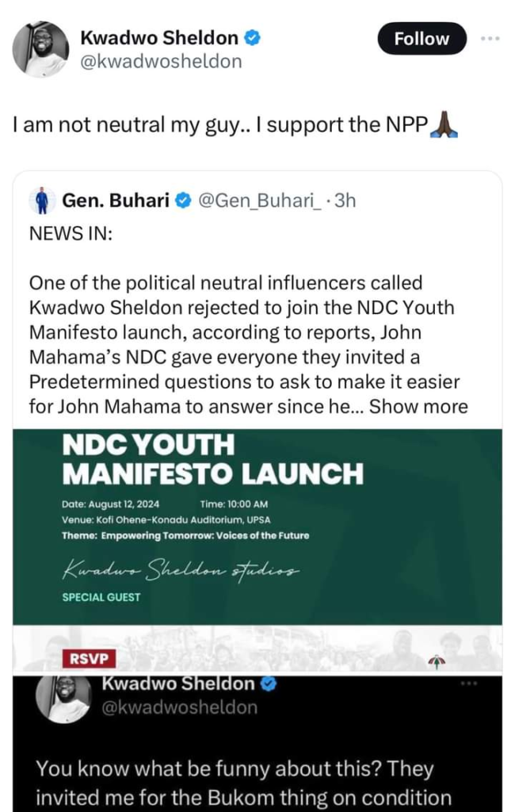Click the Kwadwo Sheldon display name at top
The image size is (515, 812).
coord(159,38)
